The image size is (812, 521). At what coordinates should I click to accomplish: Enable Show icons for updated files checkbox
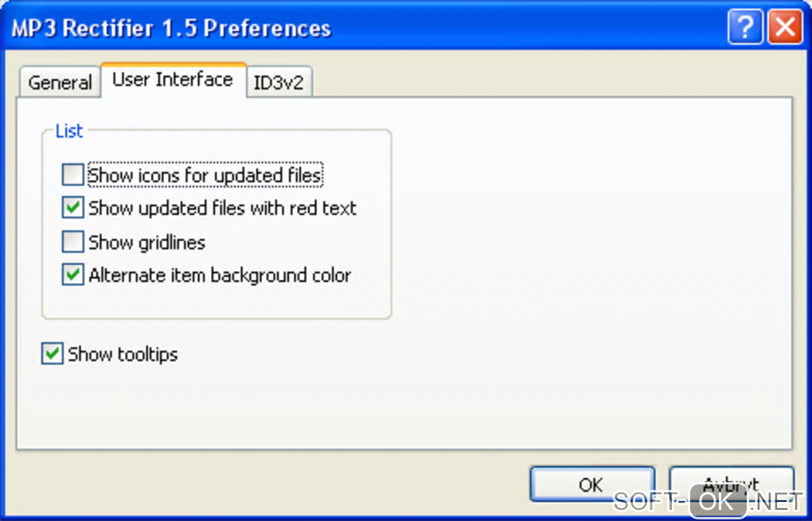73,174
